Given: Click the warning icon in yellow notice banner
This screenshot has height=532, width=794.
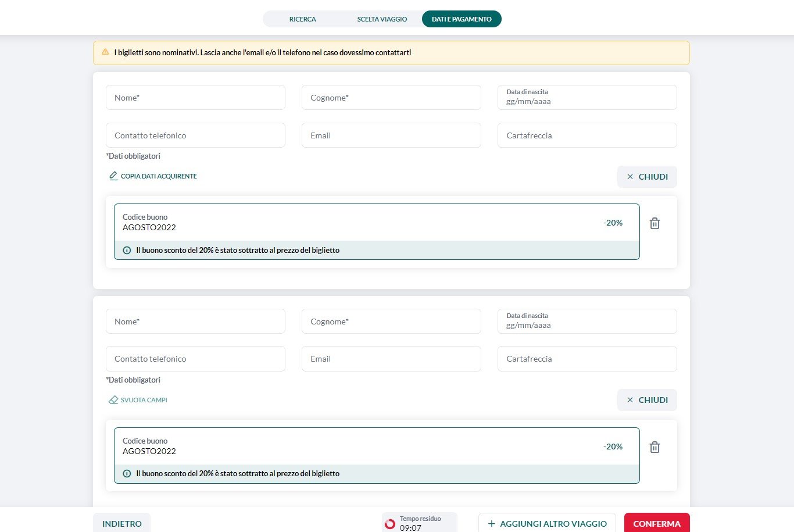Looking at the screenshot, I should (105, 52).
